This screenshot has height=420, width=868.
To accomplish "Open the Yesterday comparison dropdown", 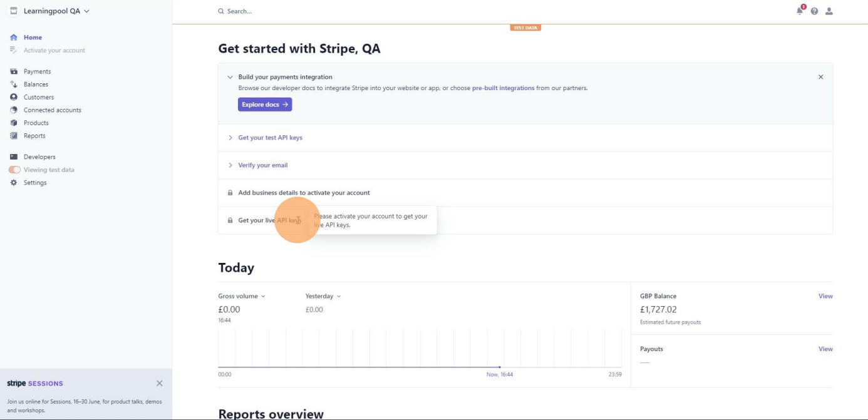I will coord(323,296).
